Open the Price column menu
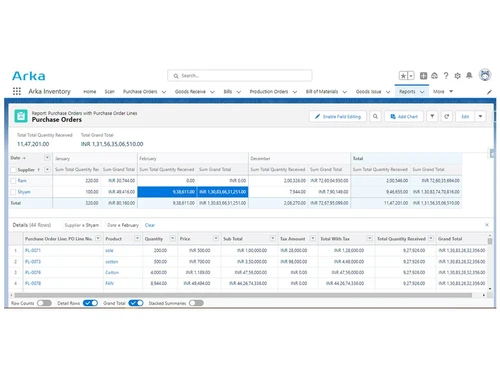The height and width of the screenshot is (375, 500). point(216,238)
